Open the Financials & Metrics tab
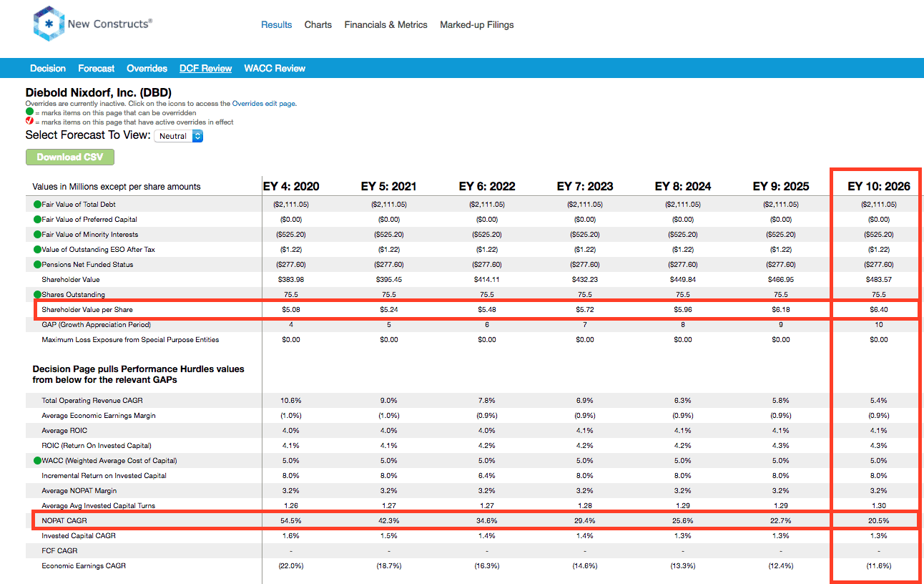 (385, 24)
